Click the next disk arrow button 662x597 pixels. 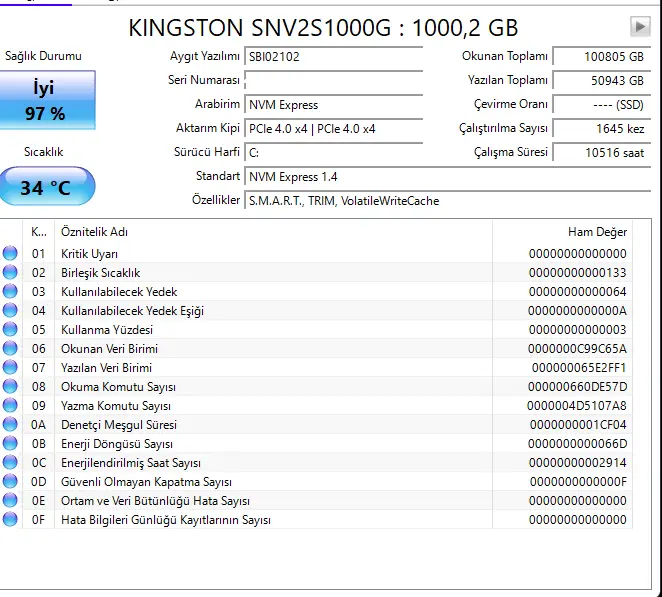click(x=640, y=27)
